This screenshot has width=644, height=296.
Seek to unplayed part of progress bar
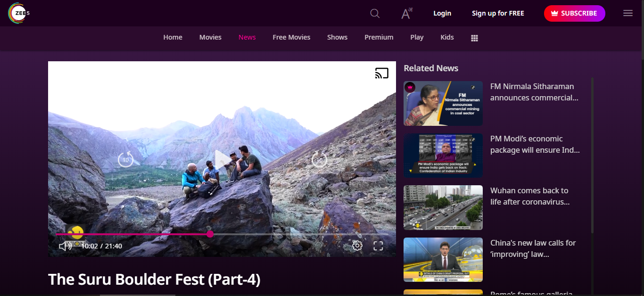point(301,234)
